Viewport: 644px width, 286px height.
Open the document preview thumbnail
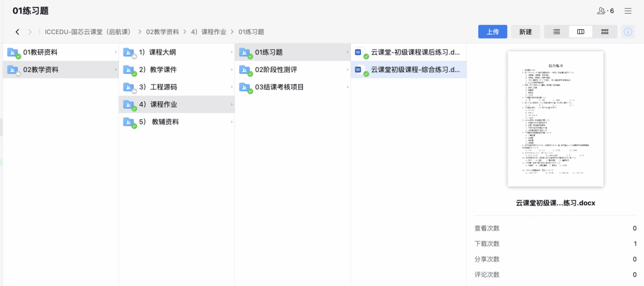(555, 119)
